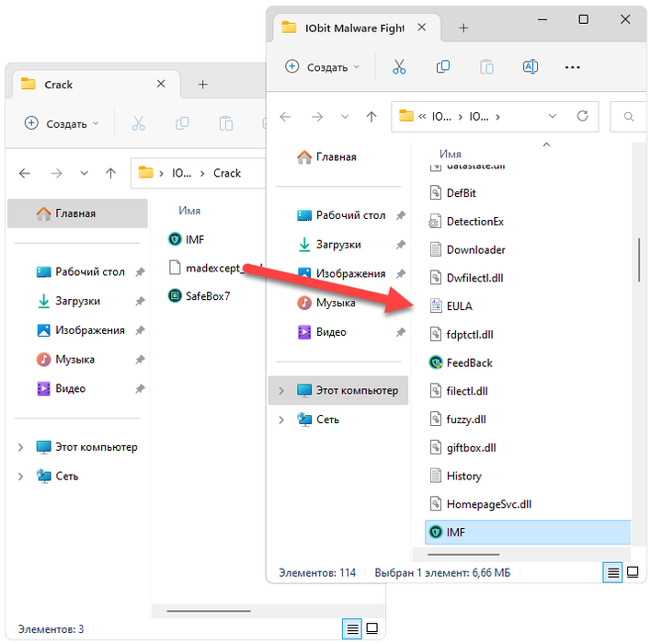The image size is (651, 644).
Task: Open Загрузки in IObit window sidebar
Action: tap(330, 245)
